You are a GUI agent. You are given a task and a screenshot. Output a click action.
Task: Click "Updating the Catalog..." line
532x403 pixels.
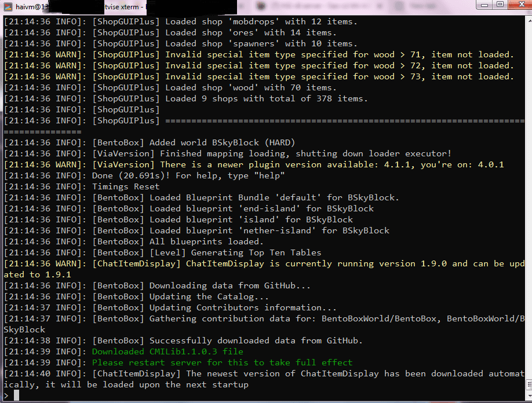click(136, 296)
